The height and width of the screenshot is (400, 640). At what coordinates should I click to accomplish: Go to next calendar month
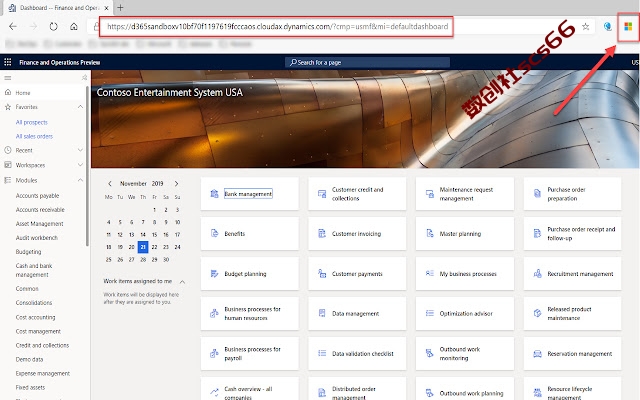click(x=176, y=184)
